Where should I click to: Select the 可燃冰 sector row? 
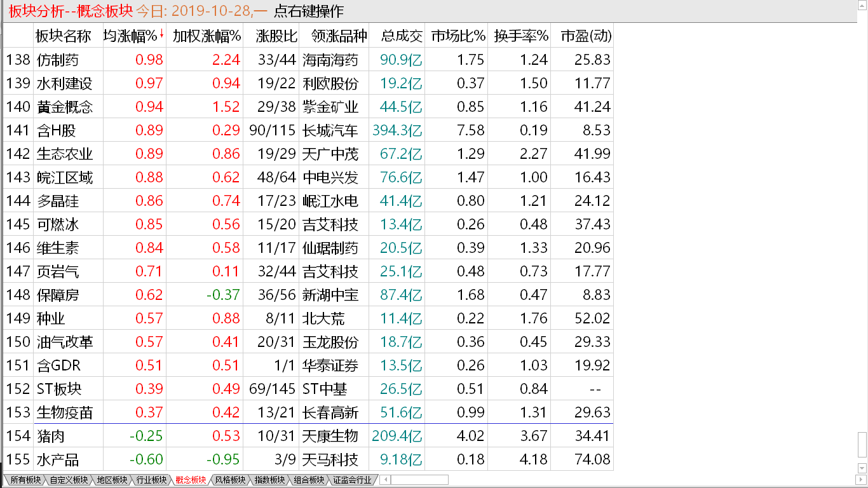point(308,224)
